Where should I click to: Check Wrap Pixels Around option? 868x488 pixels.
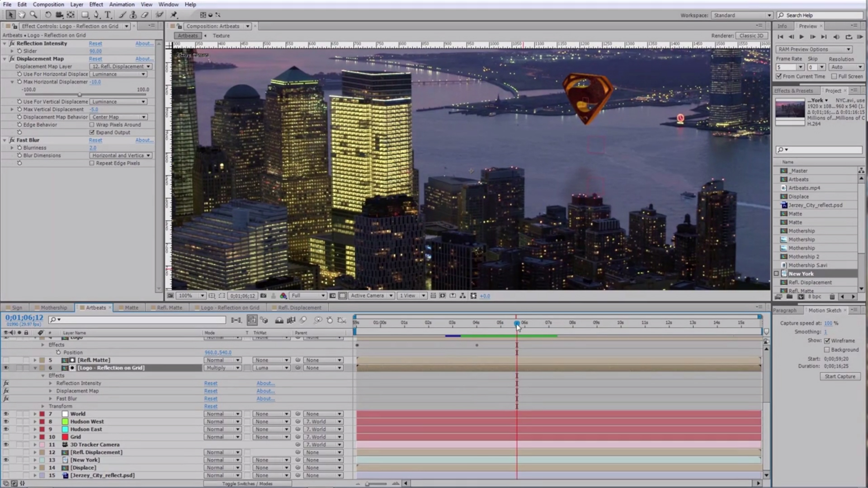pyautogui.click(x=92, y=125)
